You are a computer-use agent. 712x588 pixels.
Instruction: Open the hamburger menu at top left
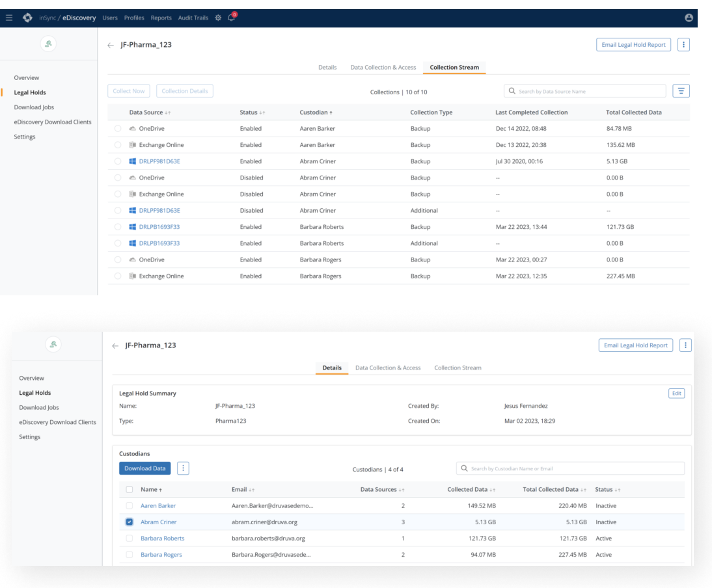[x=8, y=18]
